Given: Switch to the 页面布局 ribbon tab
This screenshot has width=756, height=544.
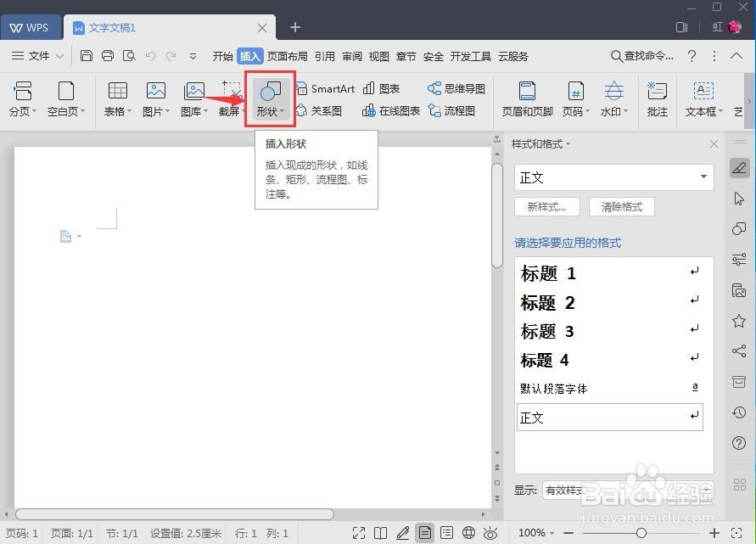Looking at the screenshot, I should (287, 56).
